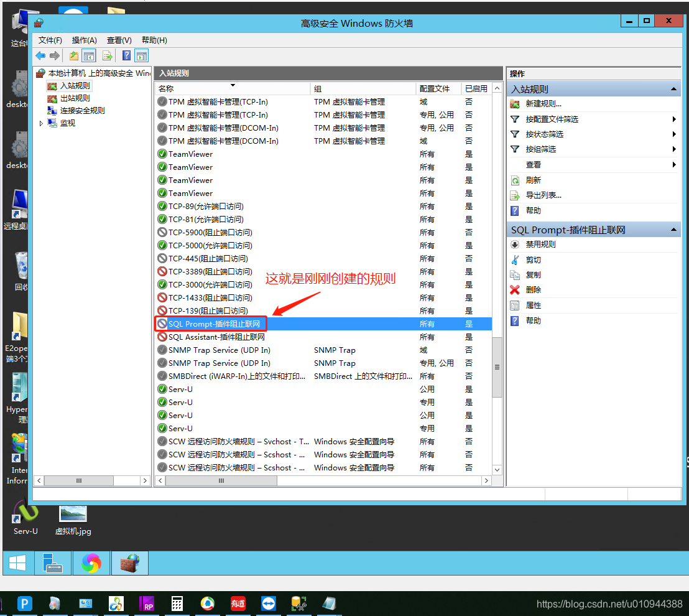Click the calculator icon in host taskbar
Viewport: 689px width, 616px height.
(x=177, y=604)
